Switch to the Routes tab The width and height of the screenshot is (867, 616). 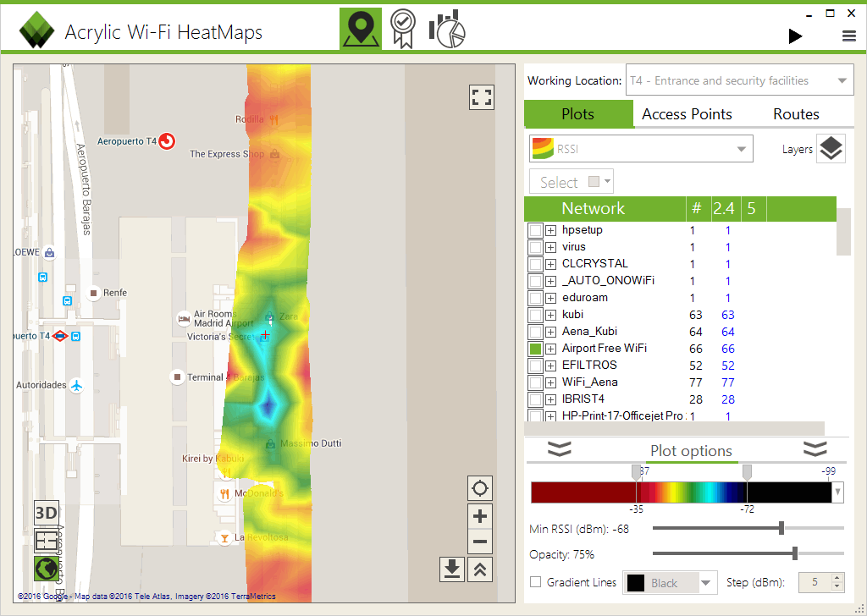tap(796, 114)
